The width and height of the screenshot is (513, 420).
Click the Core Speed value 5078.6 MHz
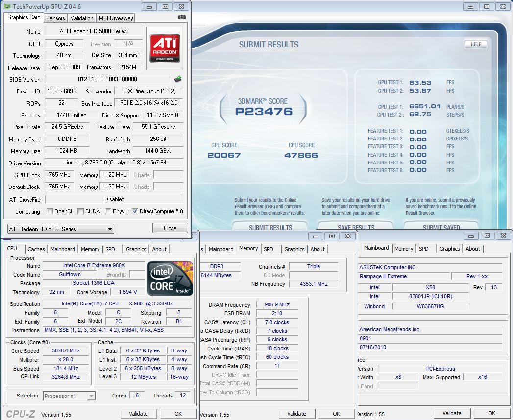click(66, 350)
